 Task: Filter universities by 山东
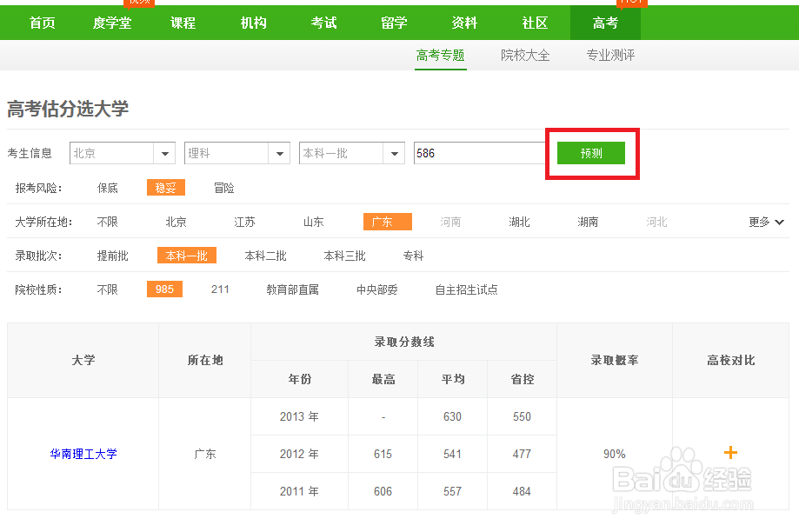pos(313,223)
